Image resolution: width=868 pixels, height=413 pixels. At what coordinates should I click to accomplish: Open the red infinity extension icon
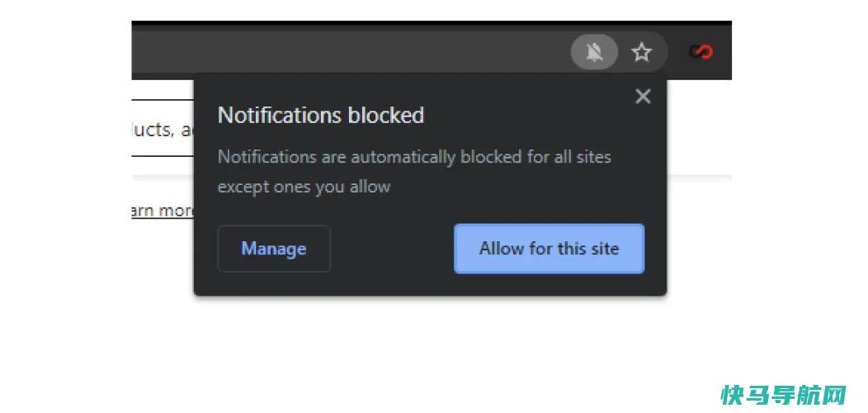[701, 52]
